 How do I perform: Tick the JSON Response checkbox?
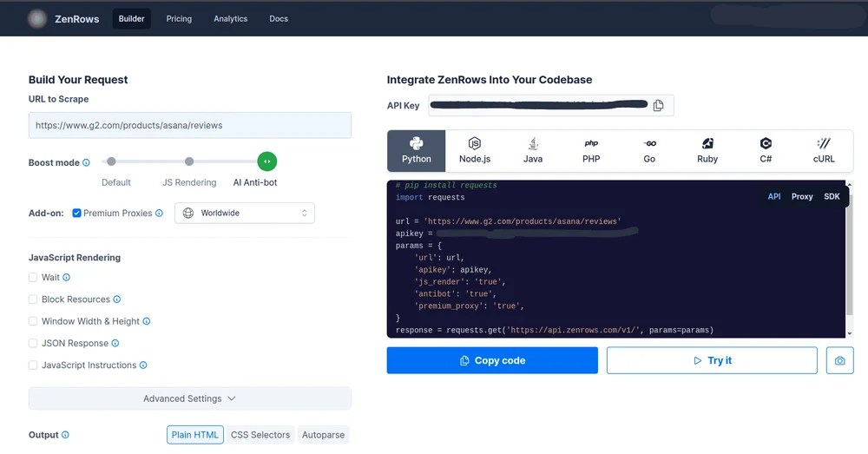click(x=33, y=343)
